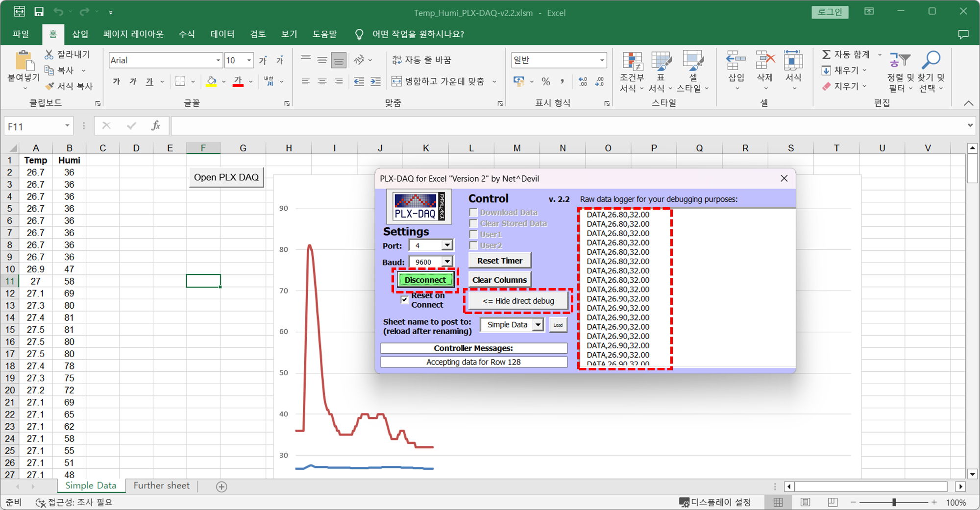Click the cell borders icon

tap(180, 81)
